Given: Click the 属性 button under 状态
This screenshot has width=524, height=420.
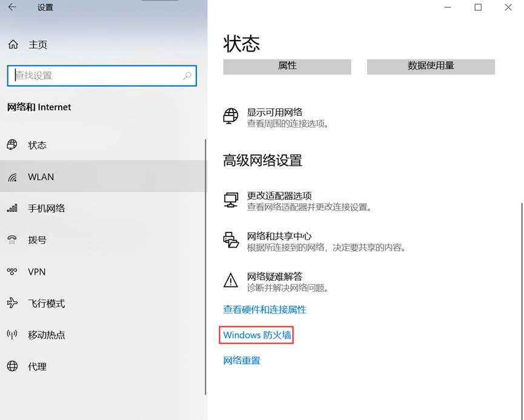Looking at the screenshot, I should pyautogui.click(x=287, y=67).
